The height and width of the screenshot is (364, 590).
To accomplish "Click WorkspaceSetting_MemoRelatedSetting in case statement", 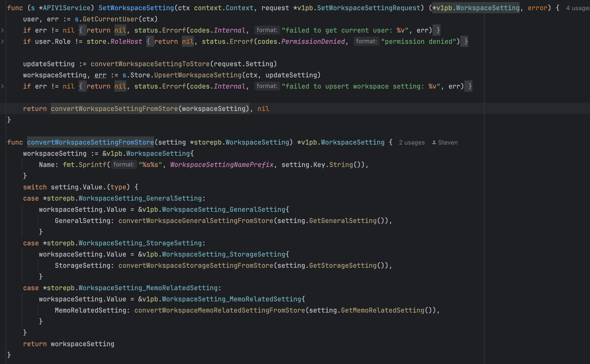I will click(148, 288).
